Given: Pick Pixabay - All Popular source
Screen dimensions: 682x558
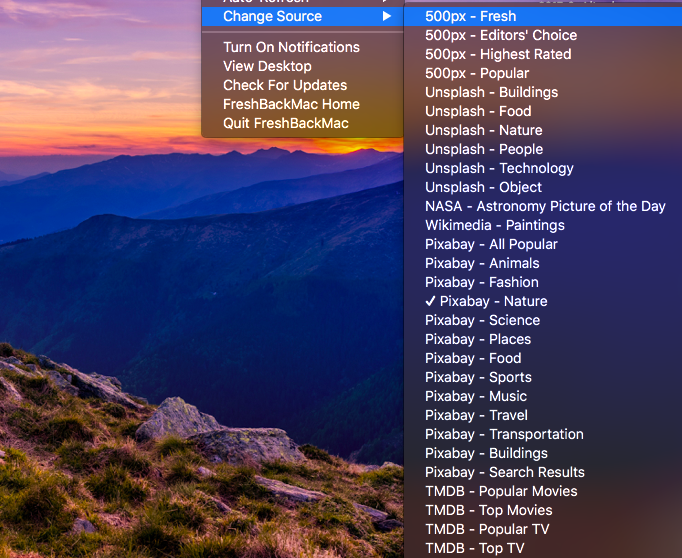Looking at the screenshot, I should point(491,244).
